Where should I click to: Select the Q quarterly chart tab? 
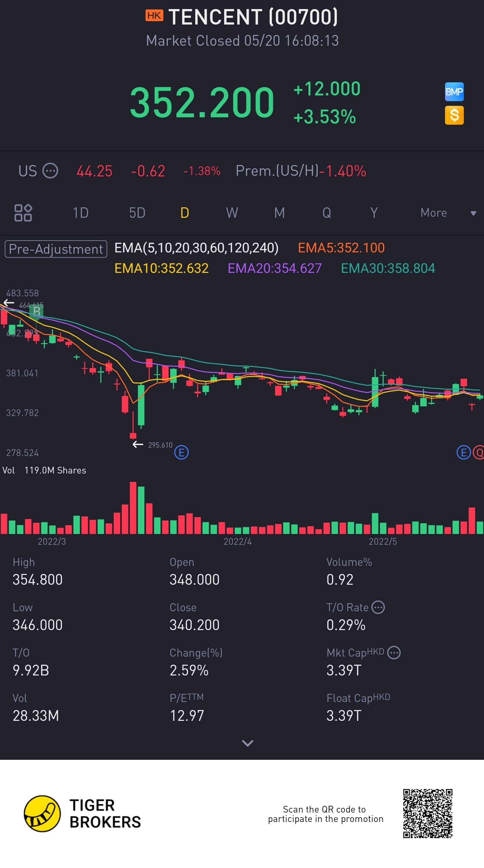click(x=327, y=213)
